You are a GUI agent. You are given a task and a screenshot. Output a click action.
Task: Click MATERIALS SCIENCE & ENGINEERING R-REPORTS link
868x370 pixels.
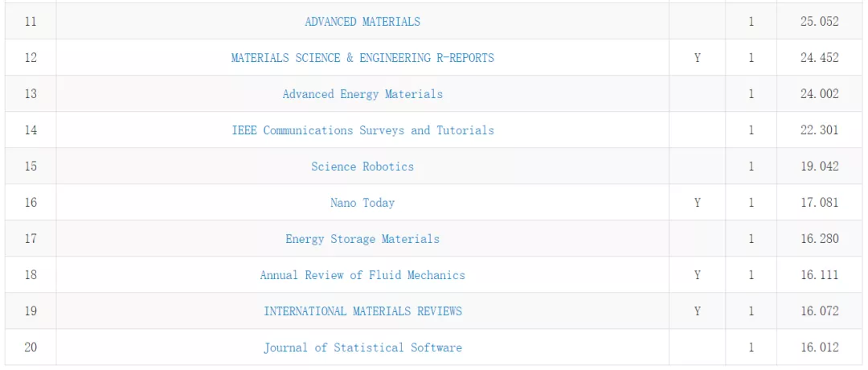click(362, 58)
